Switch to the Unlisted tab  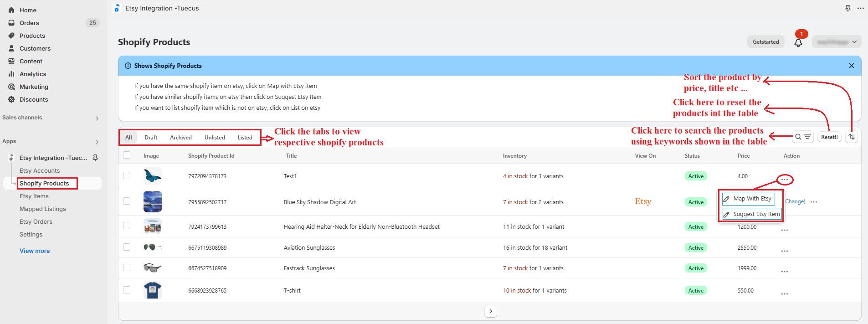[215, 137]
